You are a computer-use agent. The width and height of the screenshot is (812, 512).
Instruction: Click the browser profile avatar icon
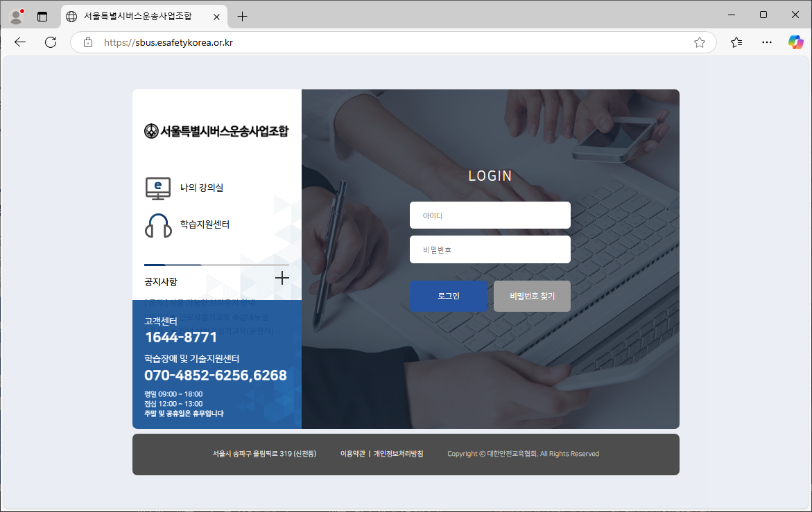click(x=15, y=15)
